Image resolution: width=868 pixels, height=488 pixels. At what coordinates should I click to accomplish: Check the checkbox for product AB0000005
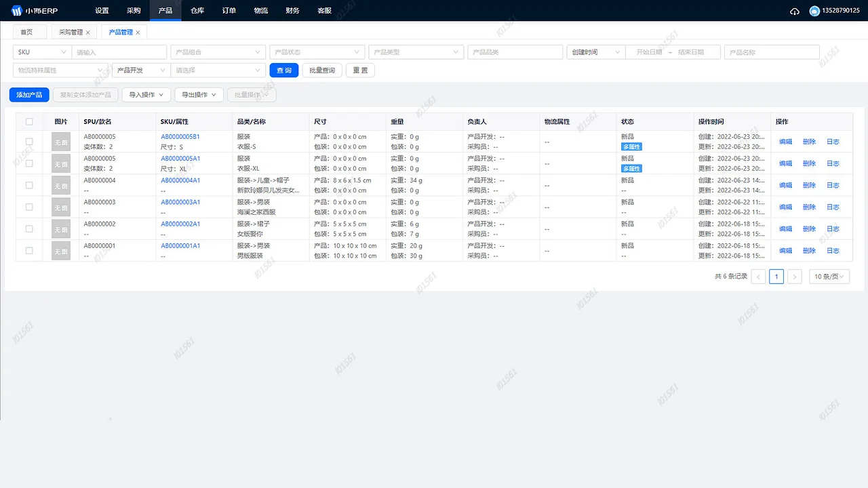click(28, 142)
